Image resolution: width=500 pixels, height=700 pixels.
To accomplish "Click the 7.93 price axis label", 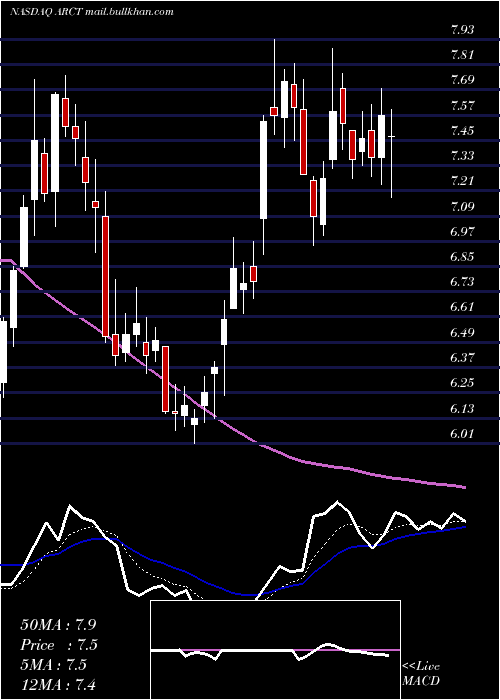I will coord(462,30).
